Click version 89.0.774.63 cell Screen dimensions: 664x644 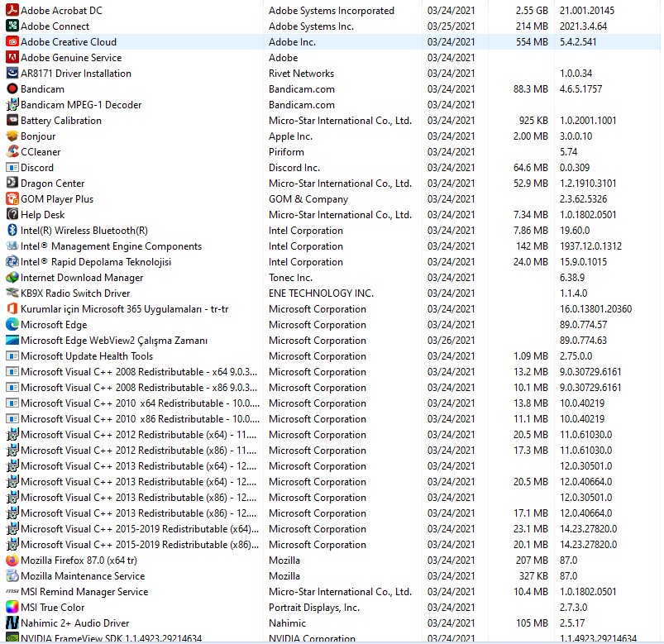coord(583,340)
